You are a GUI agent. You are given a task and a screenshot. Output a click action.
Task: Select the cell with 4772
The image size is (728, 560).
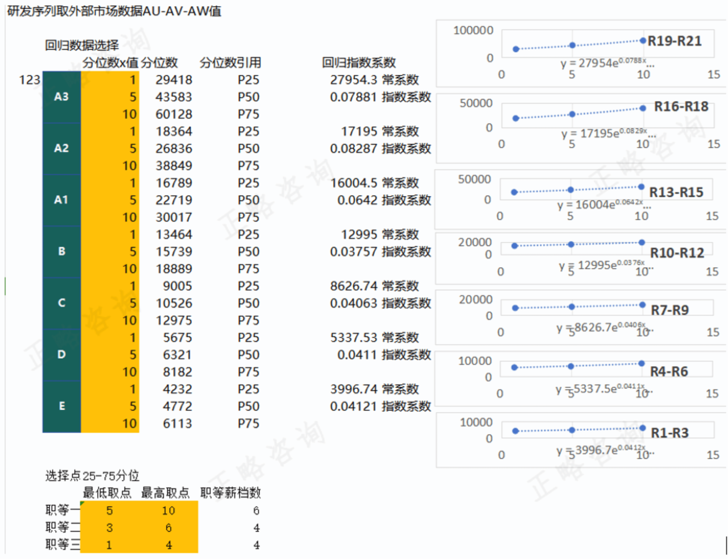point(177,406)
